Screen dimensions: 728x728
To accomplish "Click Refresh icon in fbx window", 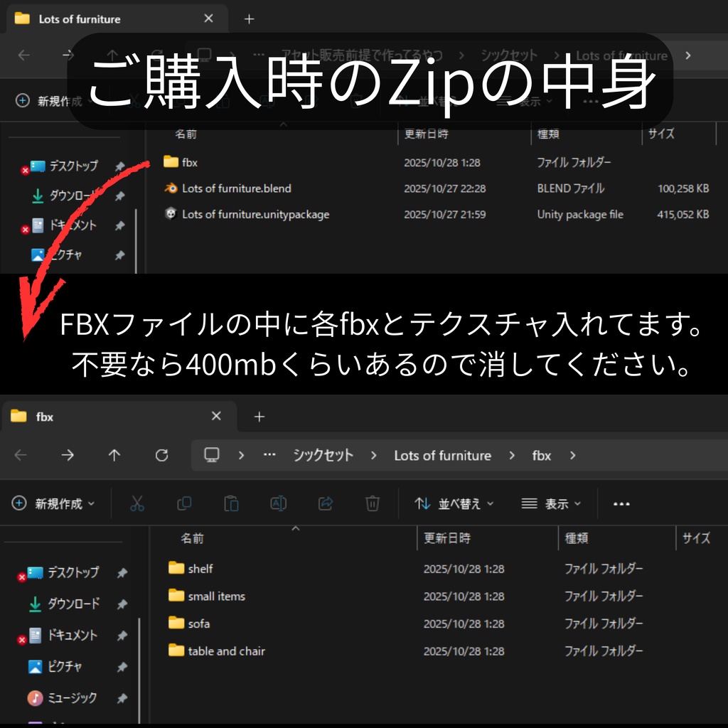I will [161, 455].
